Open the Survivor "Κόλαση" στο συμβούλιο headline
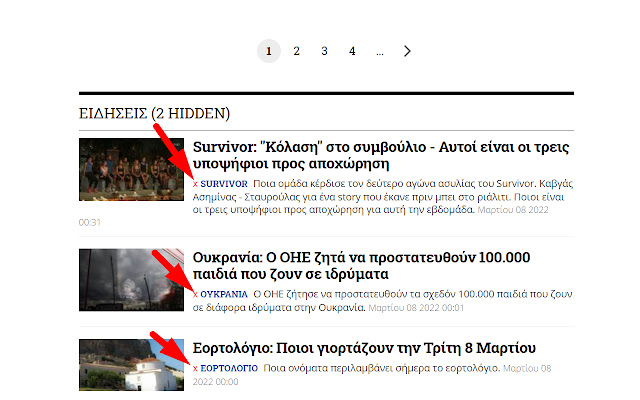 coord(381,155)
